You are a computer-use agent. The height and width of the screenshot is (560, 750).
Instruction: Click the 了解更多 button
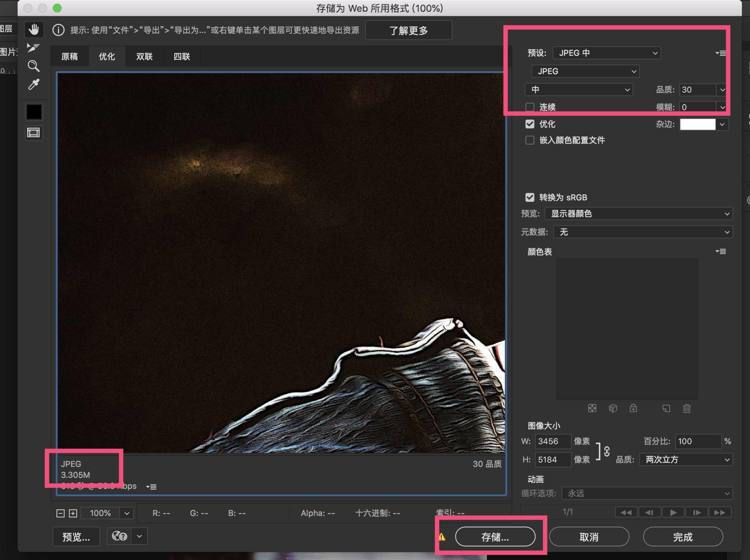coord(409,30)
